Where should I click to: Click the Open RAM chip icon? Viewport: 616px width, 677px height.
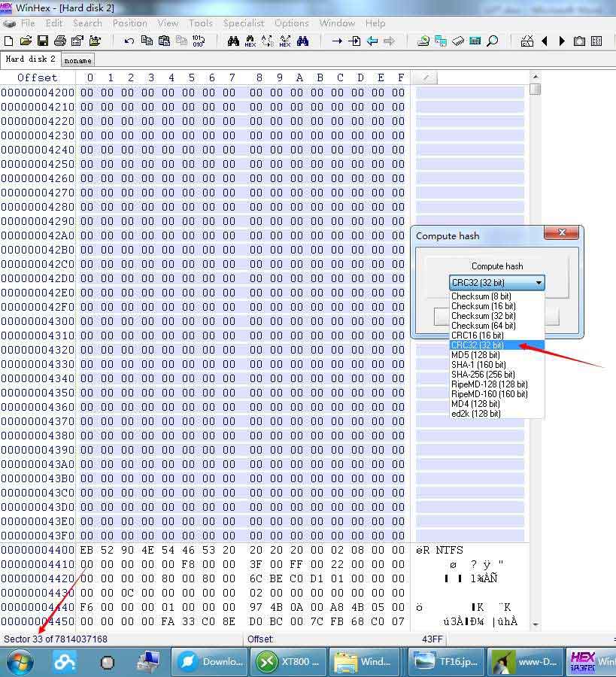click(x=458, y=41)
